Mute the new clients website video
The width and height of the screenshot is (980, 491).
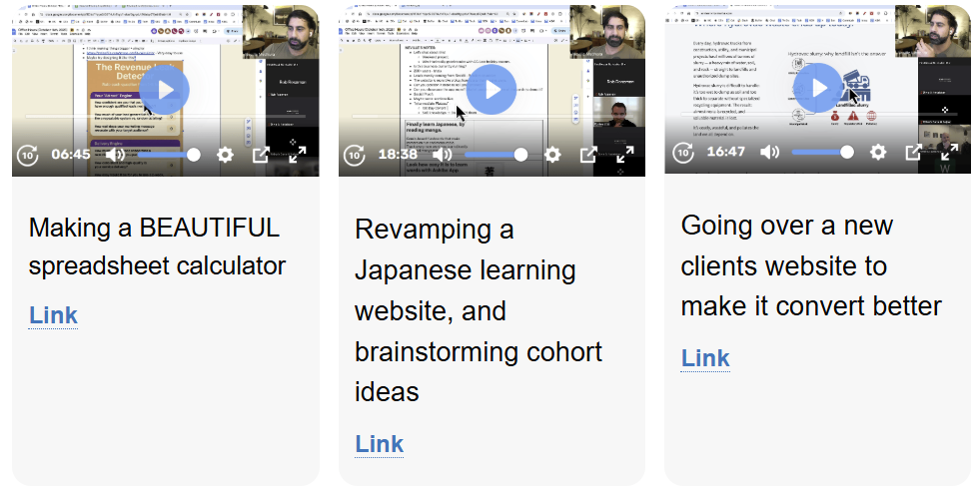point(769,152)
